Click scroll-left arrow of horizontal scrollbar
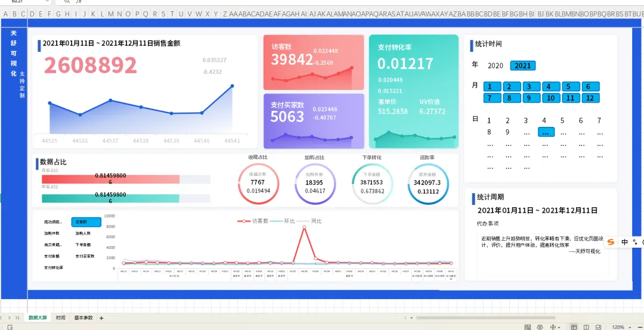 pyautogui.click(x=411, y=318)
